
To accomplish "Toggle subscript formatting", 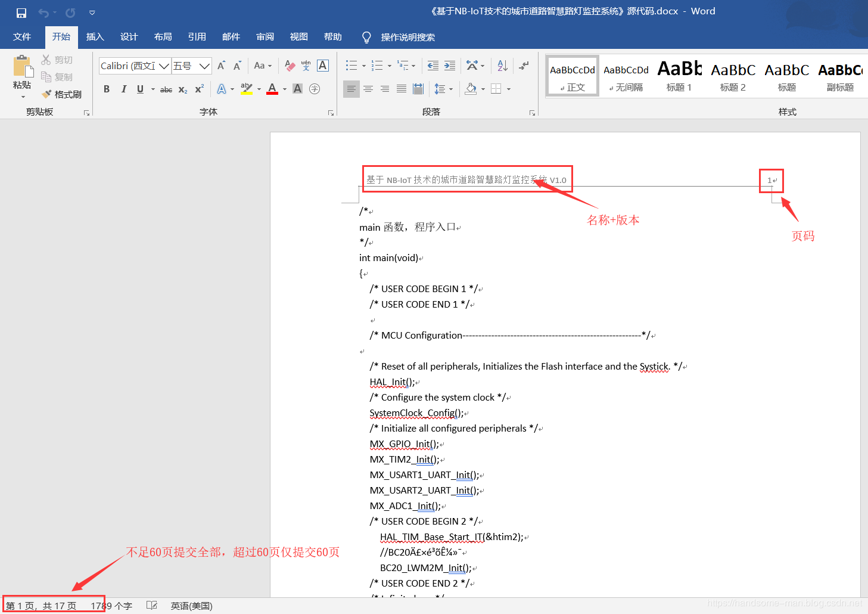I will pyautogui.click(x=183, y=89).
